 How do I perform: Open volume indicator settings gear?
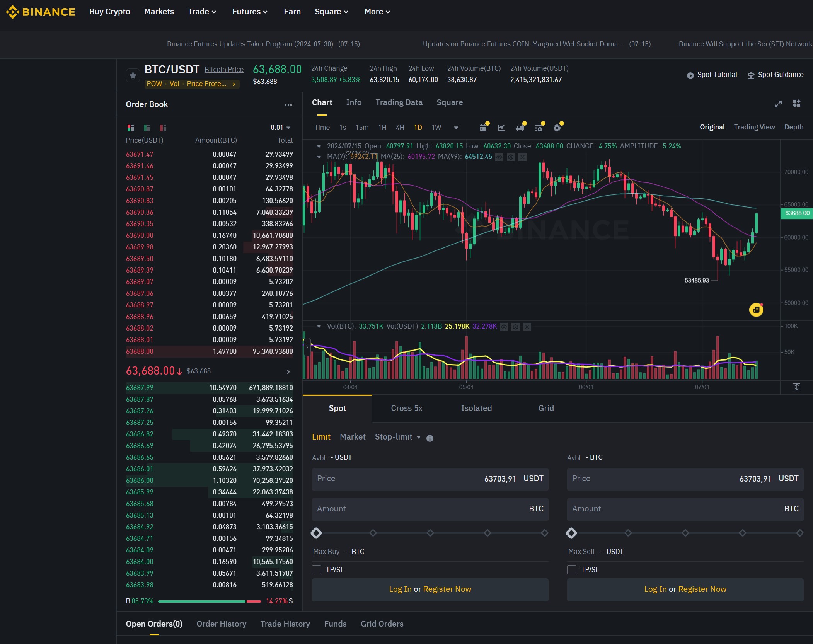515,327
